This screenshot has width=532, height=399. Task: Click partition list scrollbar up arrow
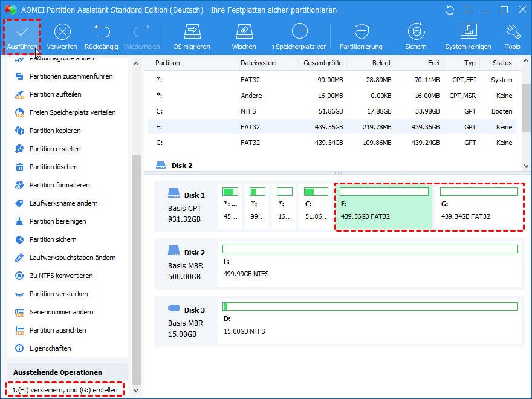click(526, 61)
